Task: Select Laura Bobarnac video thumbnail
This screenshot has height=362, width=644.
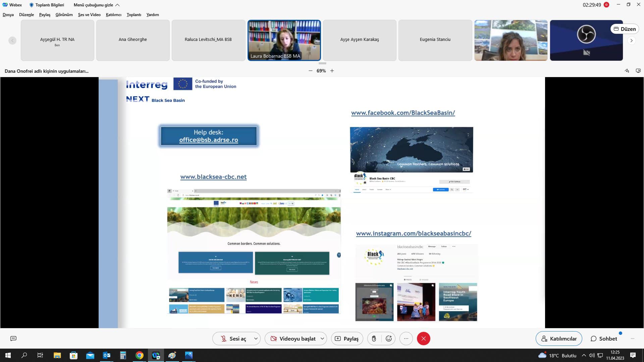Action: tap(284, 40)
